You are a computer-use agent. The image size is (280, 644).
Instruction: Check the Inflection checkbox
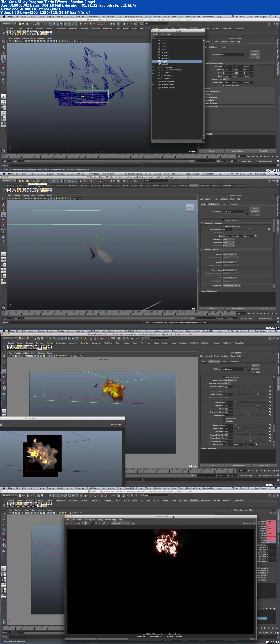coord(224,421)
